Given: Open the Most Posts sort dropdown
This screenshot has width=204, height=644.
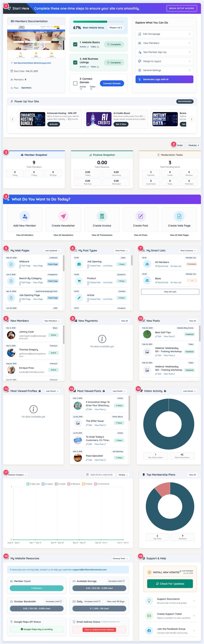Looking at the screenshot, I should [122, 251].
